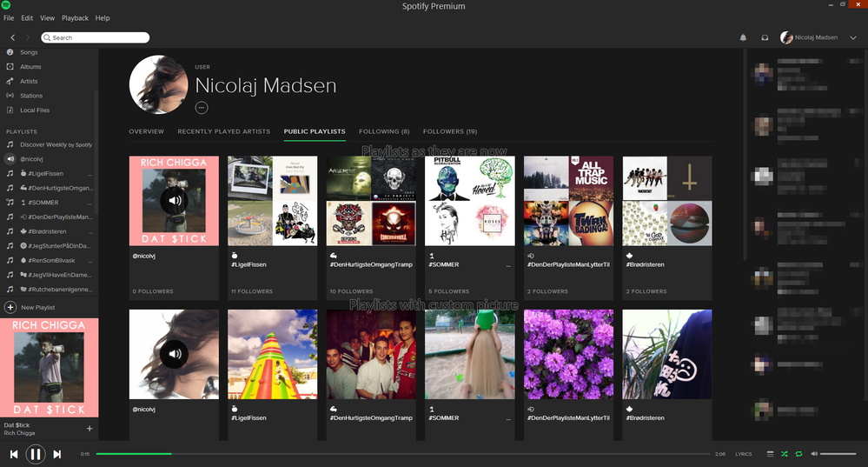Go forward with the right arrow
868x467 pixels.
pos(27,37)
